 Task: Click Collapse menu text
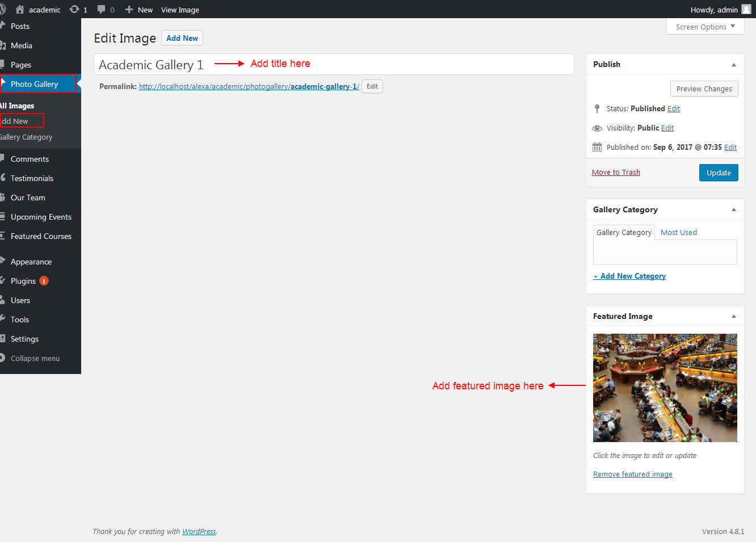point(35,358)
